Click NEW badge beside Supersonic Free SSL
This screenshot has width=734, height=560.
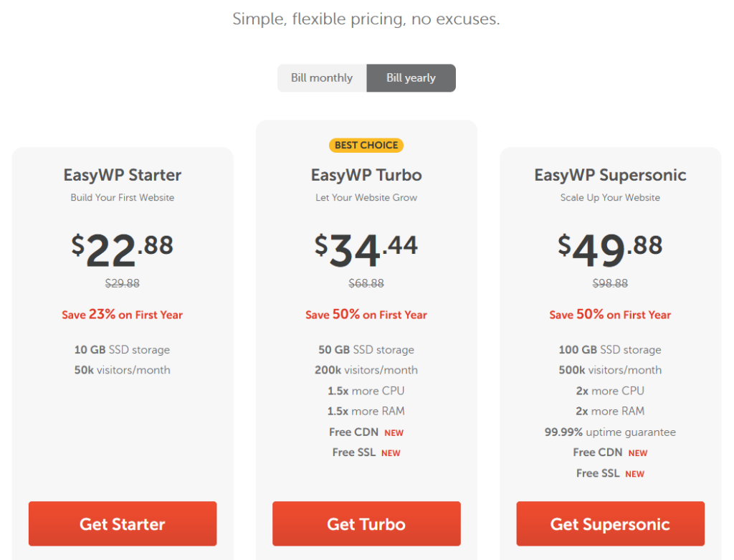click(x=634, y=474)
